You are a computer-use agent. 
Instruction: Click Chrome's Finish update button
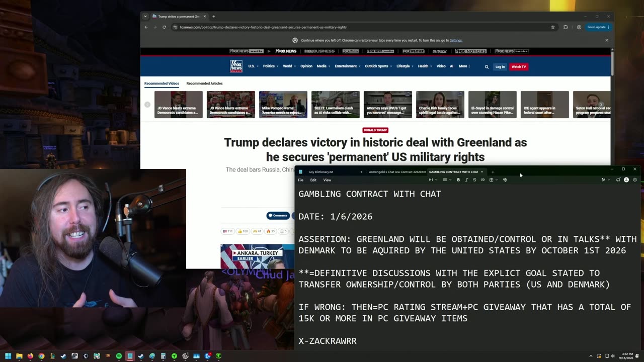(598, 27)
